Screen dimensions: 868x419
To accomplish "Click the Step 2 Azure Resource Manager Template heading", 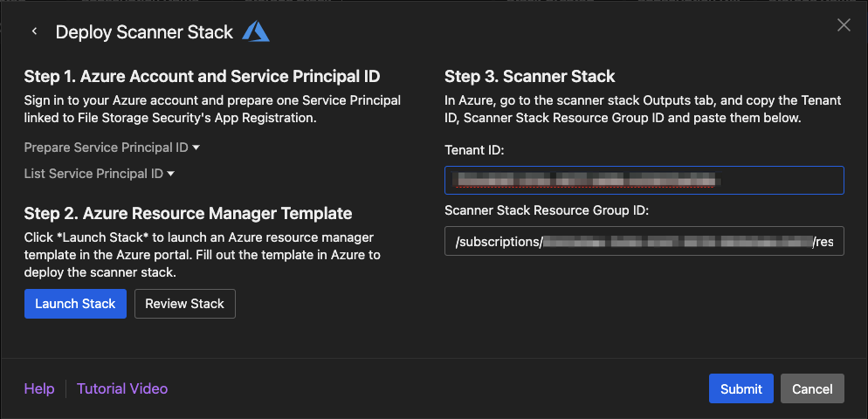I will (188, 213).
